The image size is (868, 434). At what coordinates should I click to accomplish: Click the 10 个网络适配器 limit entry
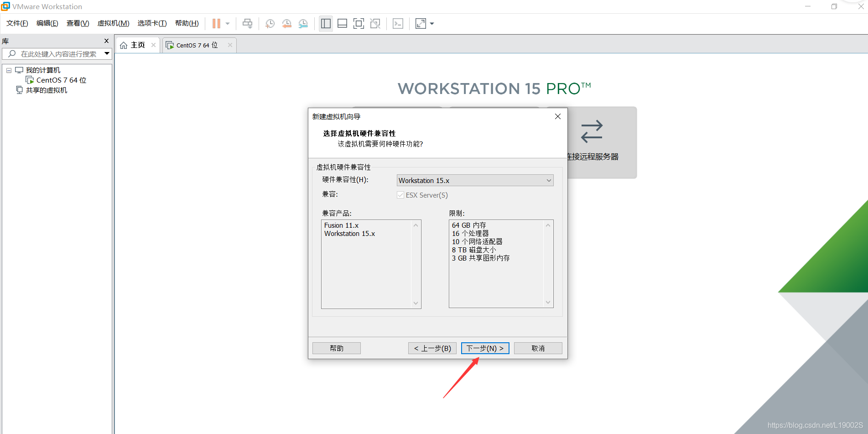point(477,242)
